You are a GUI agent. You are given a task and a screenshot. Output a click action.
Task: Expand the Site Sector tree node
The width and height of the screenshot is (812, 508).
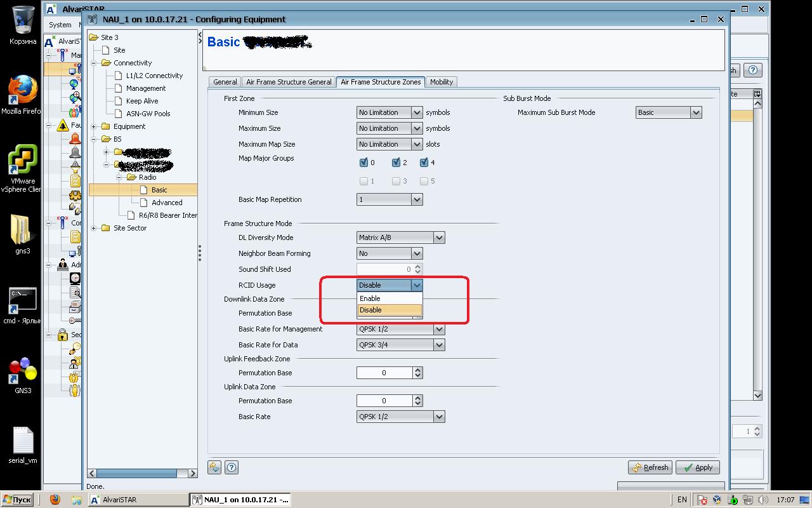(x=94, y=228)
